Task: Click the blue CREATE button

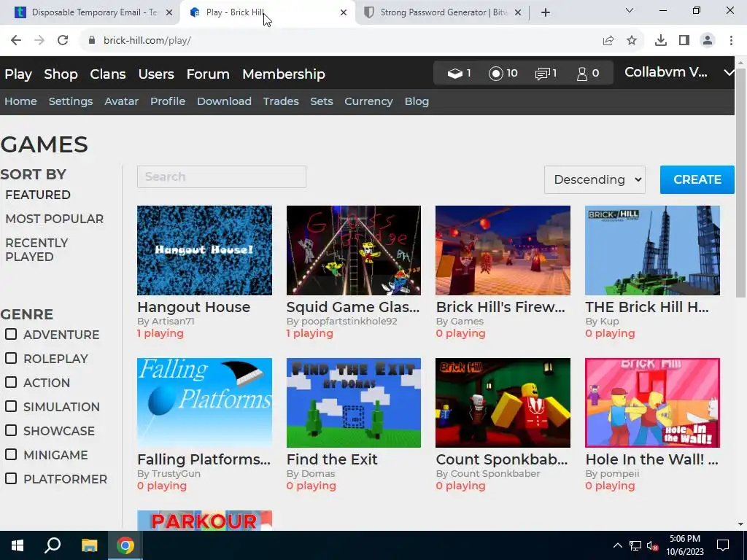Action: [697, 179]
